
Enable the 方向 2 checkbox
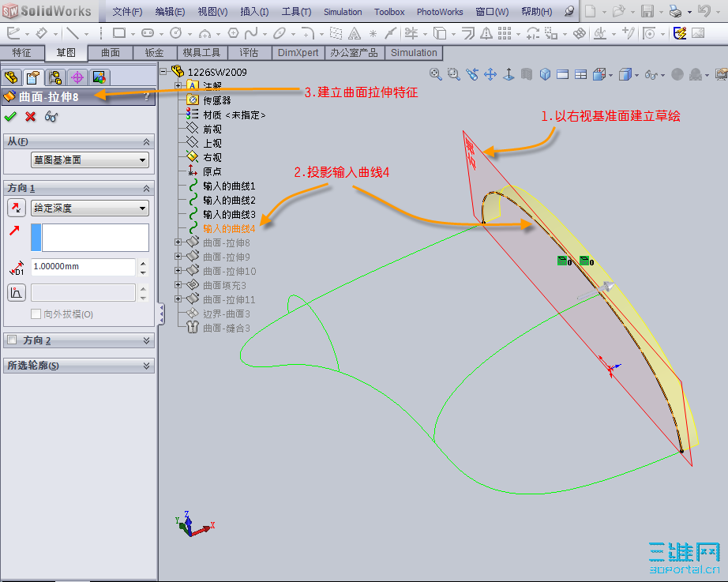pyautogui.click(x=13, y=340)
